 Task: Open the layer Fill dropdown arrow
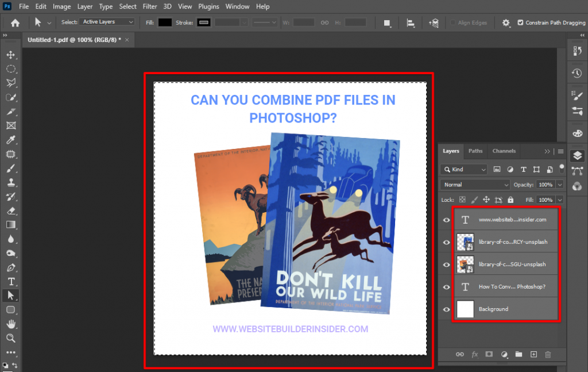click(x=559, y=200)
